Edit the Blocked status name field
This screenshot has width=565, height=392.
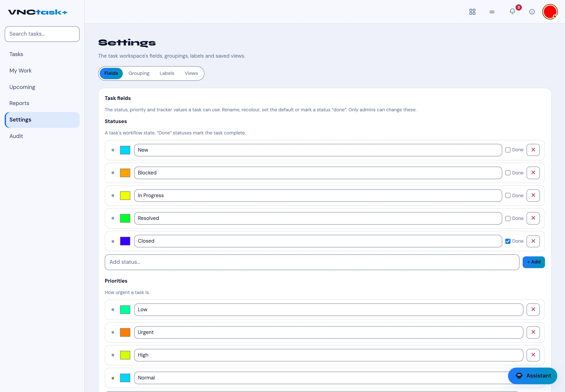coord(318,173)
